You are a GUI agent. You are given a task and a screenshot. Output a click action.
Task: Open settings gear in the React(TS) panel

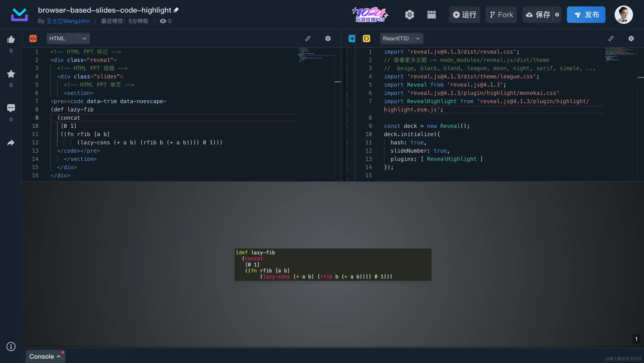pos(631,38)
